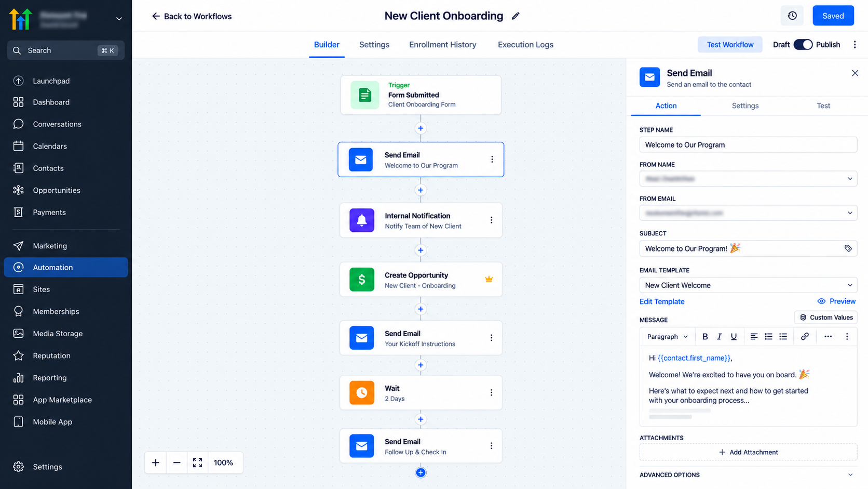Add step after the Form Submitted trigger

421,128
